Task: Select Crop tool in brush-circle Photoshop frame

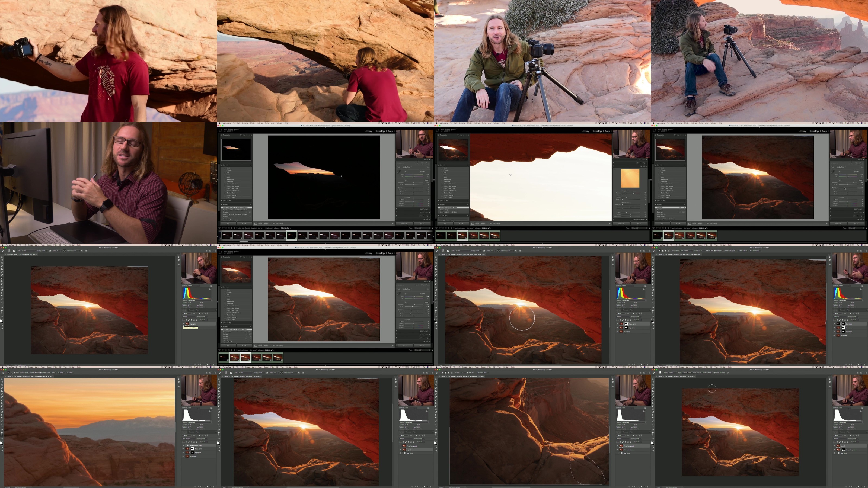Action: 436,269
